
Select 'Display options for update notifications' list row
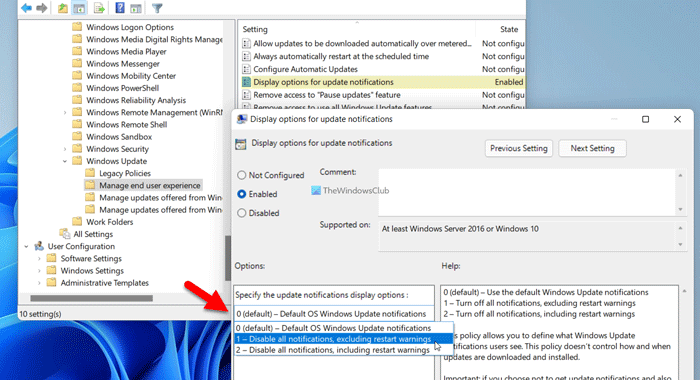point(383,82)
